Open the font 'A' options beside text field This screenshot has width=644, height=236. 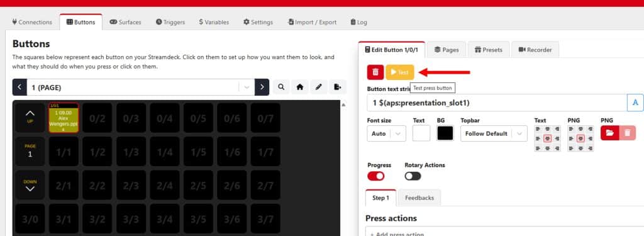click(x=635, y=103)
